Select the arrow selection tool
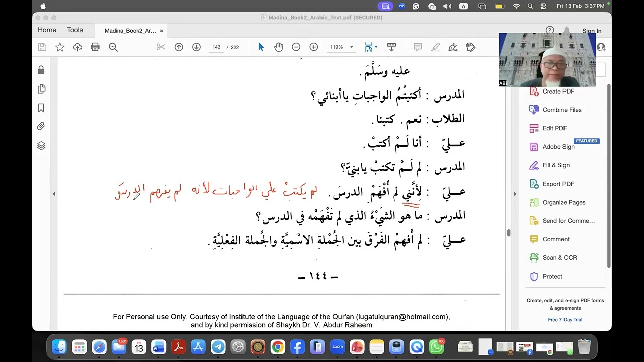This screenshot has width=644, height=362. (261, 47)
